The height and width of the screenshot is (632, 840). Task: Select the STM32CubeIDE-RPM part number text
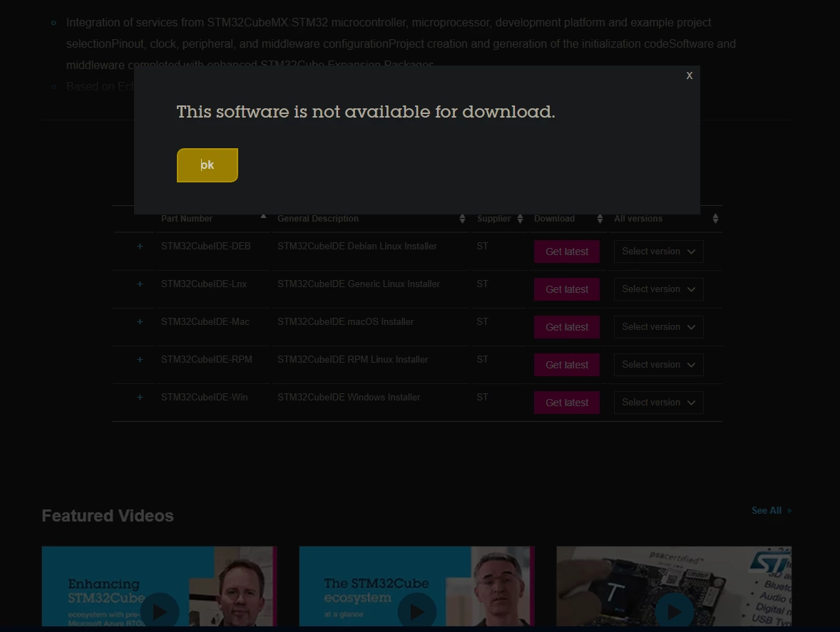[206, 360]
